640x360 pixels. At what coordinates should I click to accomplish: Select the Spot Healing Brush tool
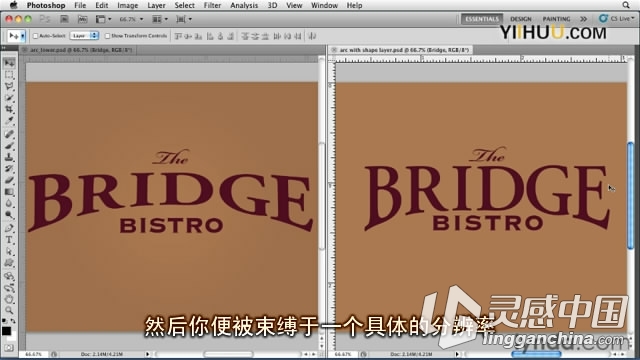[x=9, y=134]
